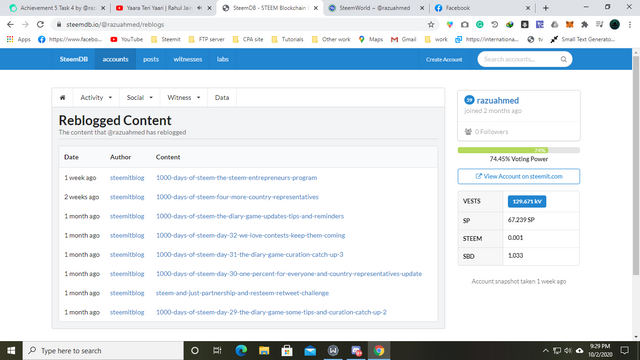Open Microsoft Store from taskbar
This screenshot has width=640, height=360.
[x=287, y=351]
